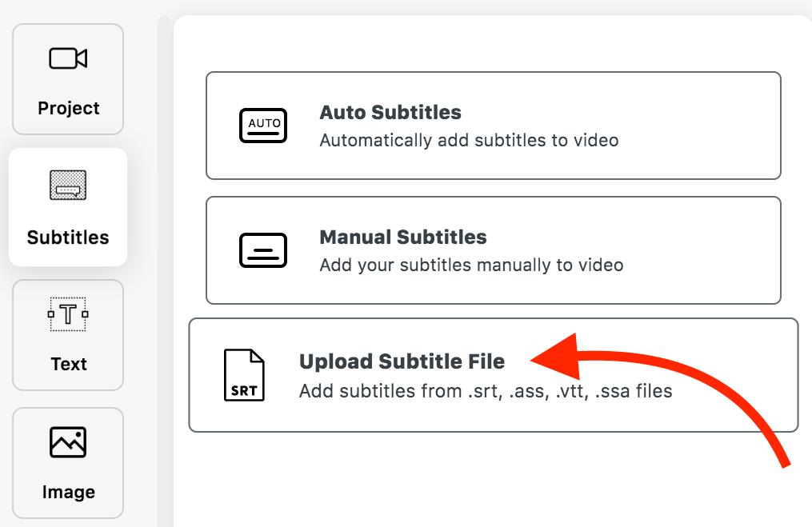Screen dimensions: 812x527
Task: Click the AUTO caption icon
Action: 263,126
